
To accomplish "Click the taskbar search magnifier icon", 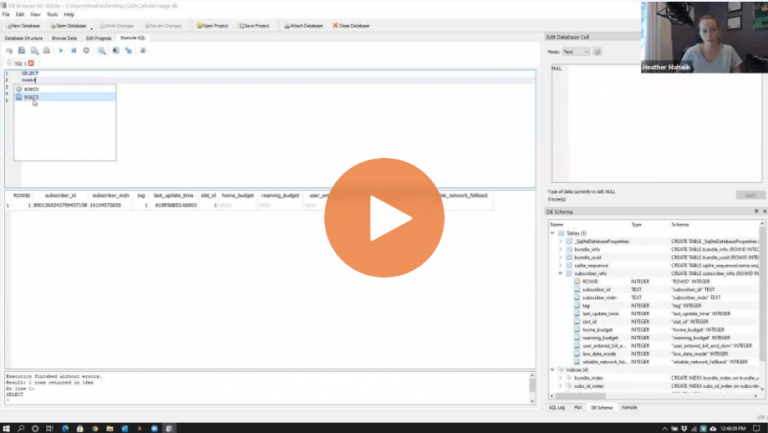I will [21, 428].
